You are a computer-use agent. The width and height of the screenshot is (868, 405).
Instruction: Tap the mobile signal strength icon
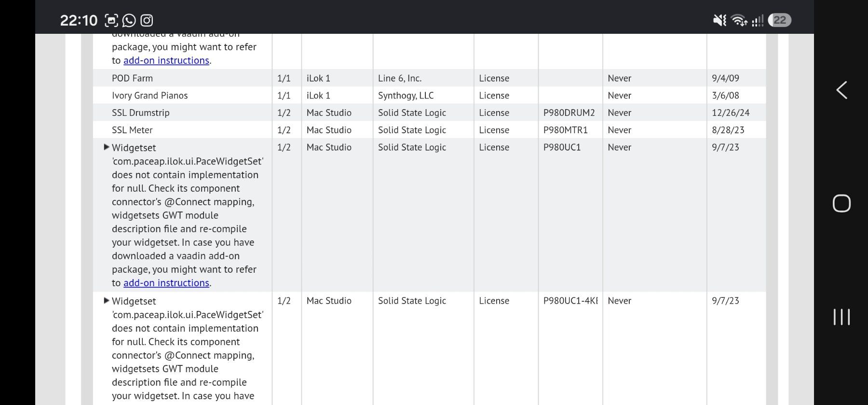(x=758, y=20)
